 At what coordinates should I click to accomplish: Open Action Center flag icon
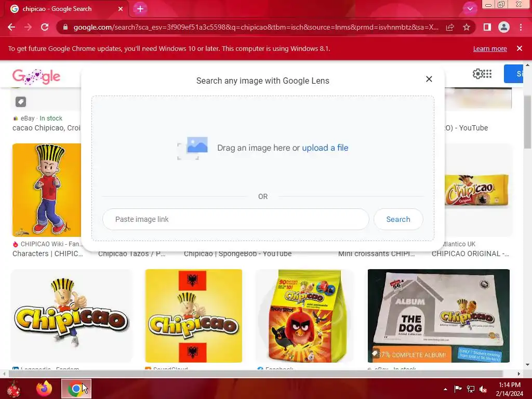point(458,389)
